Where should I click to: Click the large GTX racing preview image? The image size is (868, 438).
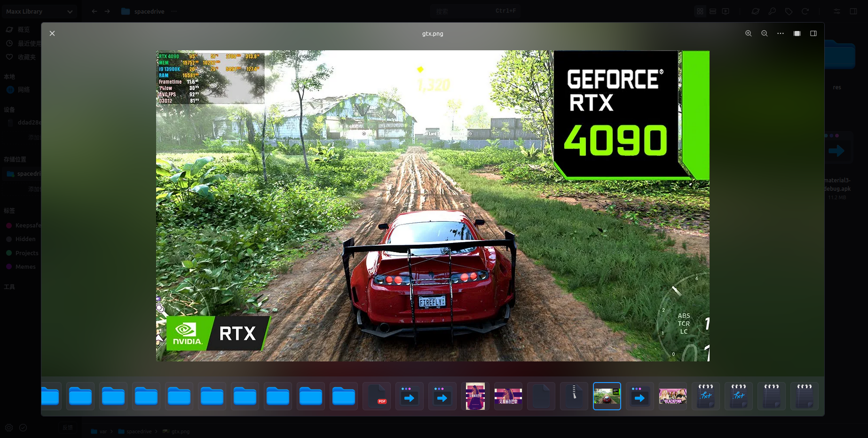click(x=433, y=206)
